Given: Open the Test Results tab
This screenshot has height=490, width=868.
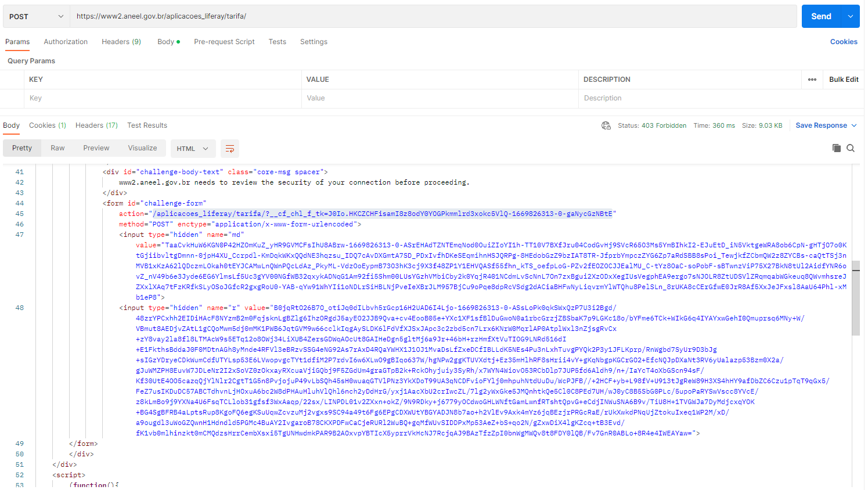Looking at the screenshot, I should coord(147,125).
